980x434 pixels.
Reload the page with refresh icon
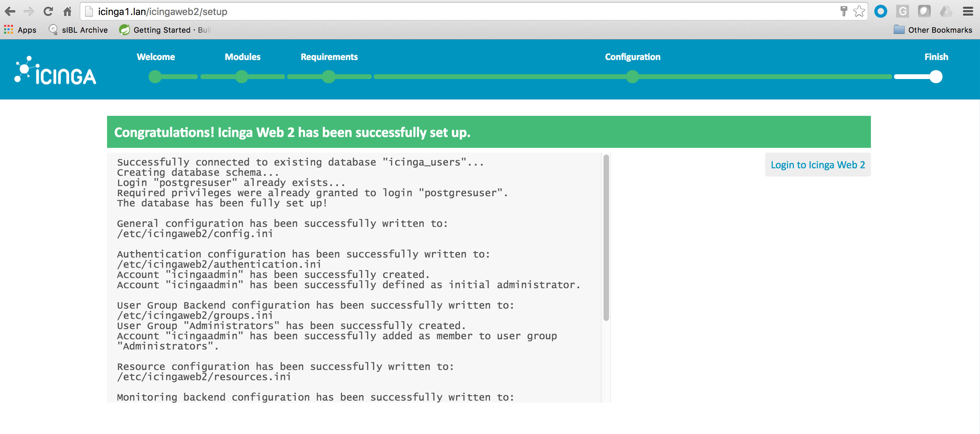(48, 11)
